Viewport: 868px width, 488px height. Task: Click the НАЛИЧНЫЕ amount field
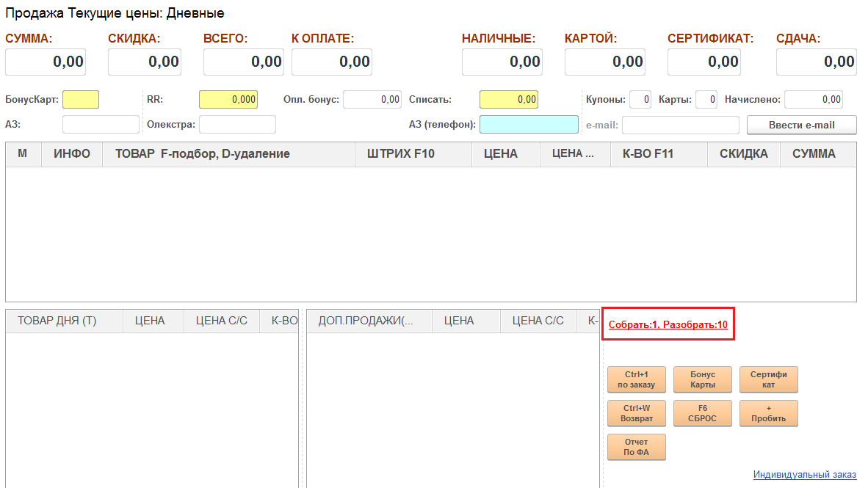502,62
